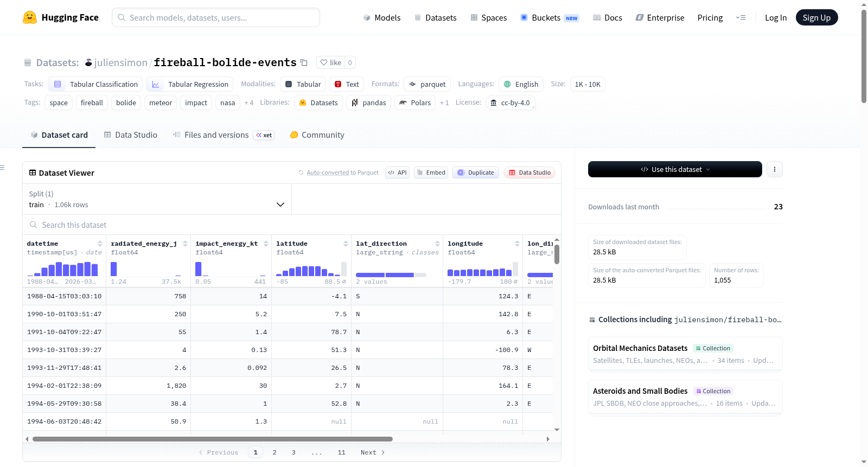Open Buckets in the navigation

tap(550, 17)
